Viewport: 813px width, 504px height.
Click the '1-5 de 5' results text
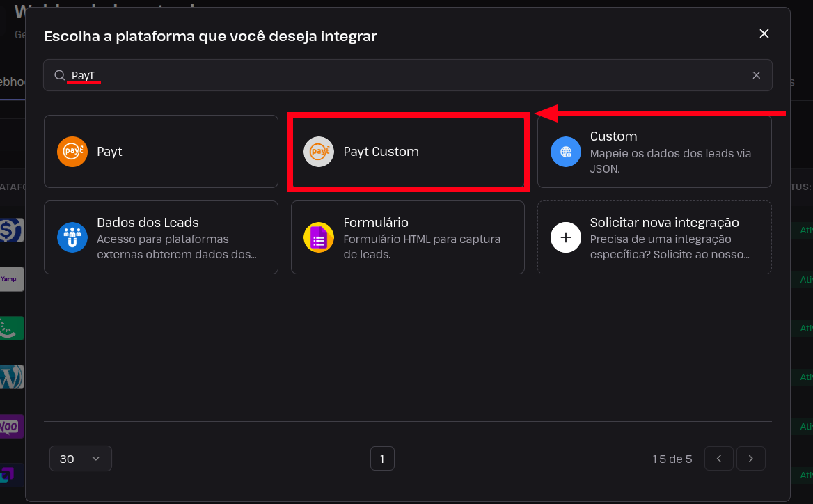672,459
